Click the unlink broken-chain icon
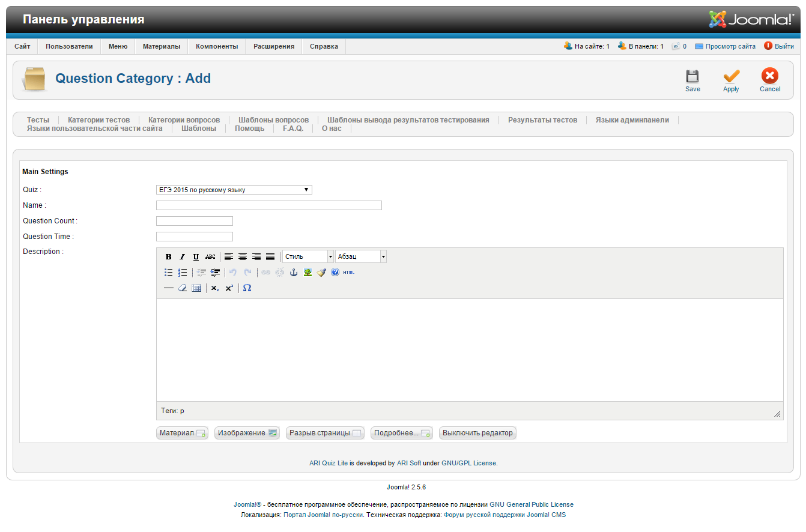The width and height of the screenshot is (806, 532). click(279, 273)
